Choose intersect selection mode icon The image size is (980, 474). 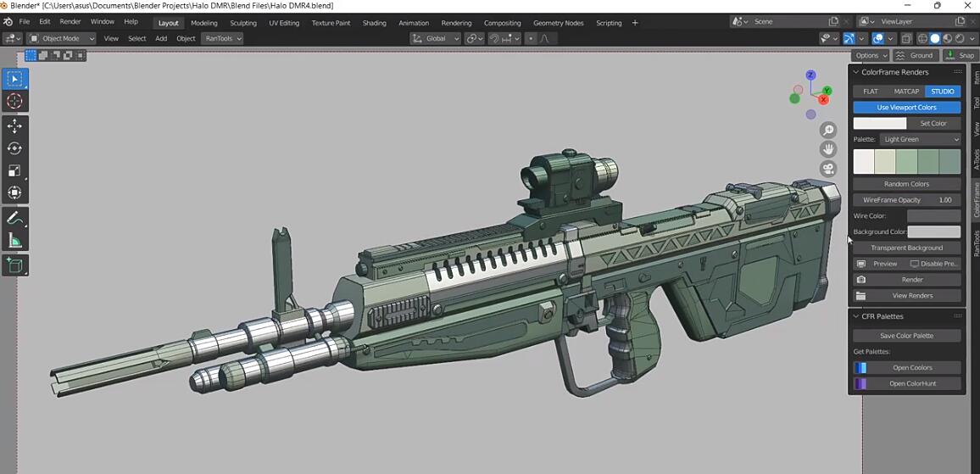(80, 56)
